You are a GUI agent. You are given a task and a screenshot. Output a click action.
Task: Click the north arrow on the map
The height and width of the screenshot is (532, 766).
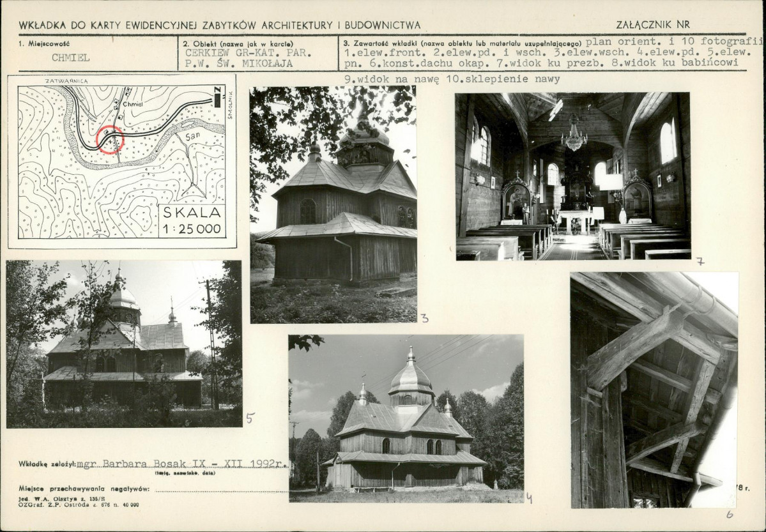217,96
